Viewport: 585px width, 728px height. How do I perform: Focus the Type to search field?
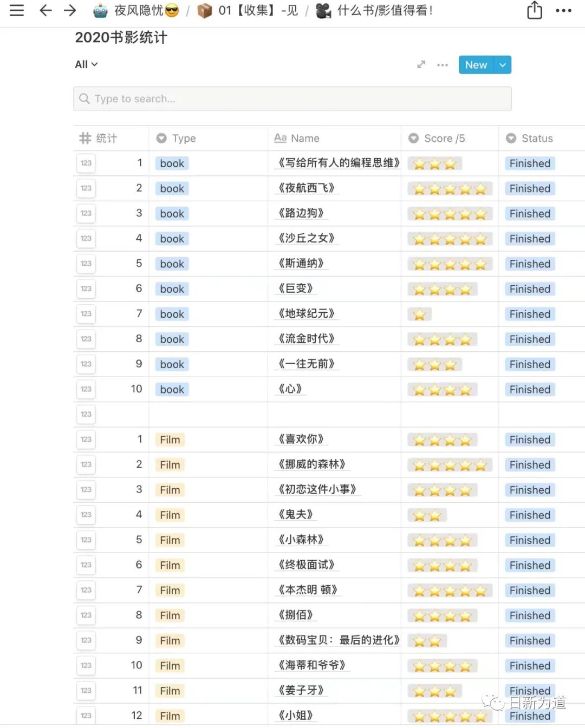tap(292, 99)
